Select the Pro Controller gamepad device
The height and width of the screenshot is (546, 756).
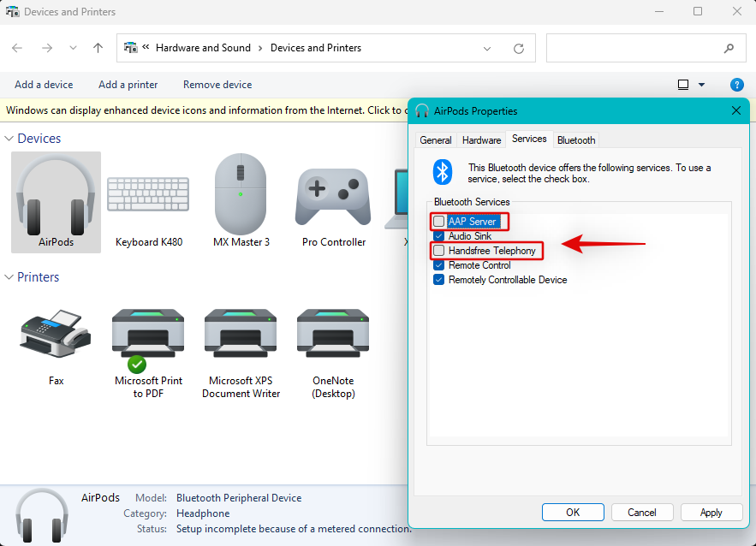click(334, 207)
